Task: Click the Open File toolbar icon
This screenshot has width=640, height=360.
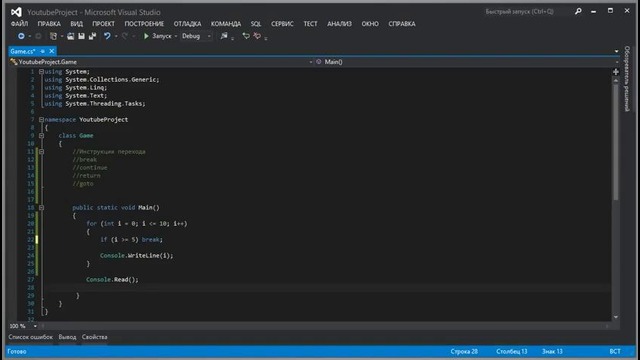Action: click(x=71, y=36)
